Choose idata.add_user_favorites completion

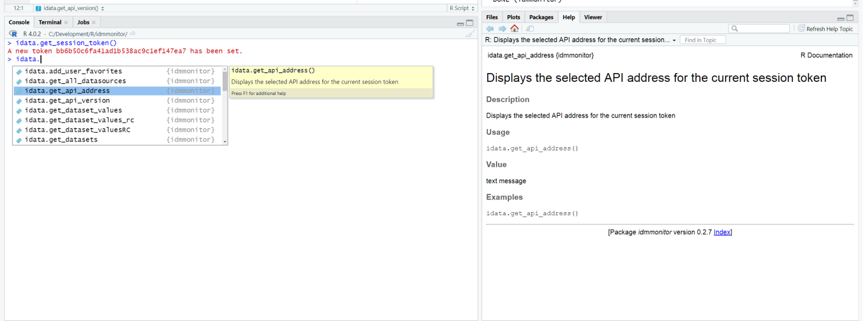[73, 71]
